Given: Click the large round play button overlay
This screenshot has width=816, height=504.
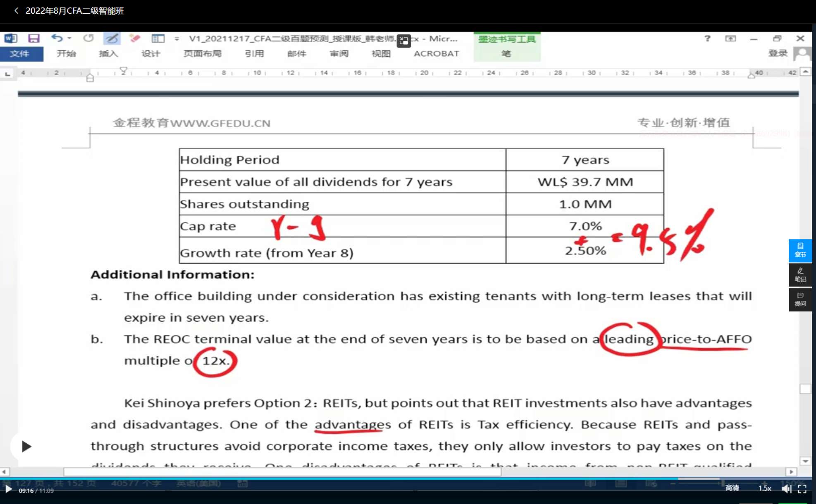Looking at the screenshot, I should point(26,447).
